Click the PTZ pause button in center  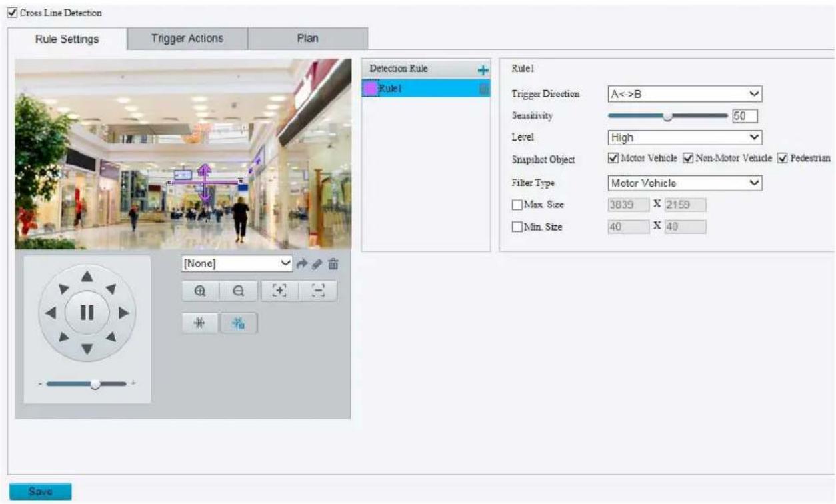pyautogui.click(x=87, y=312)
